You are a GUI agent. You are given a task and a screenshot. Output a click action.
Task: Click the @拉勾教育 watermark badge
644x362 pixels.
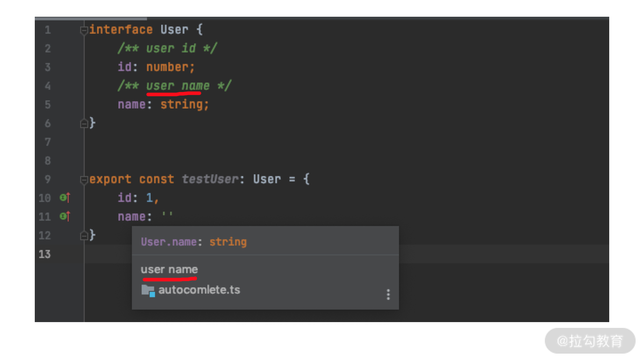point(590,341)
